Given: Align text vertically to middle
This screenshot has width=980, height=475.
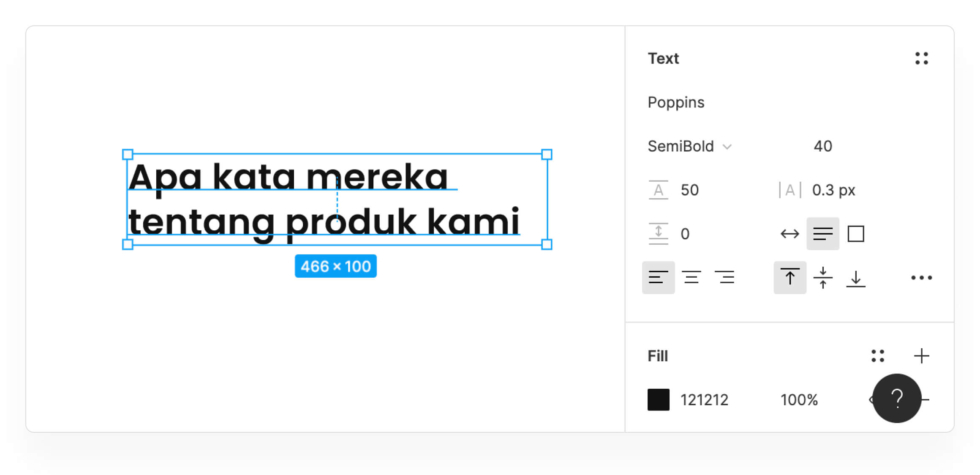Looking at the screenshot, I should 822,278.
